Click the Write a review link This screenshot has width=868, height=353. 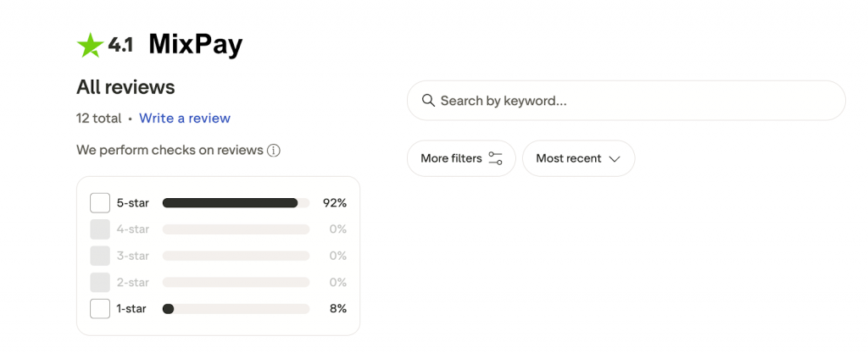coord(185,119)
